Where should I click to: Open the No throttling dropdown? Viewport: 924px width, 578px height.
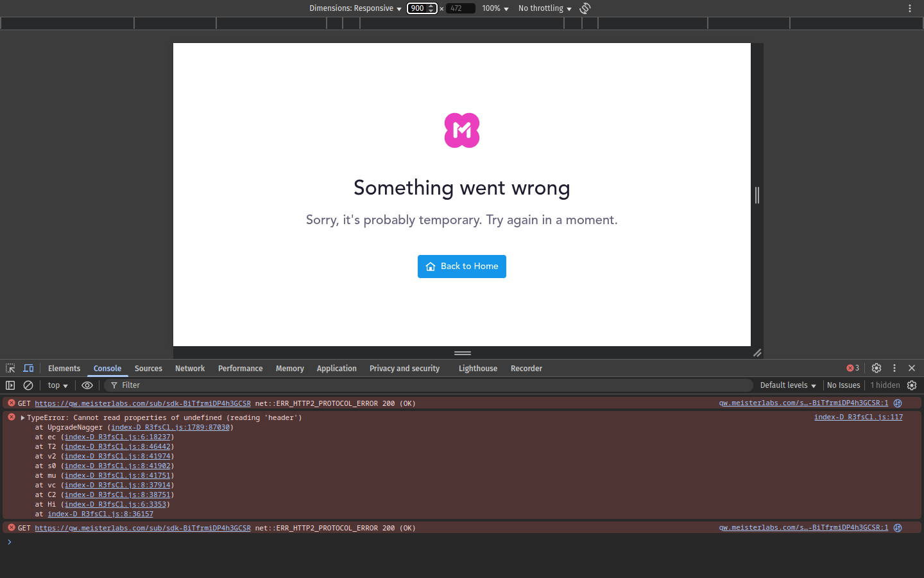(545, 8)
